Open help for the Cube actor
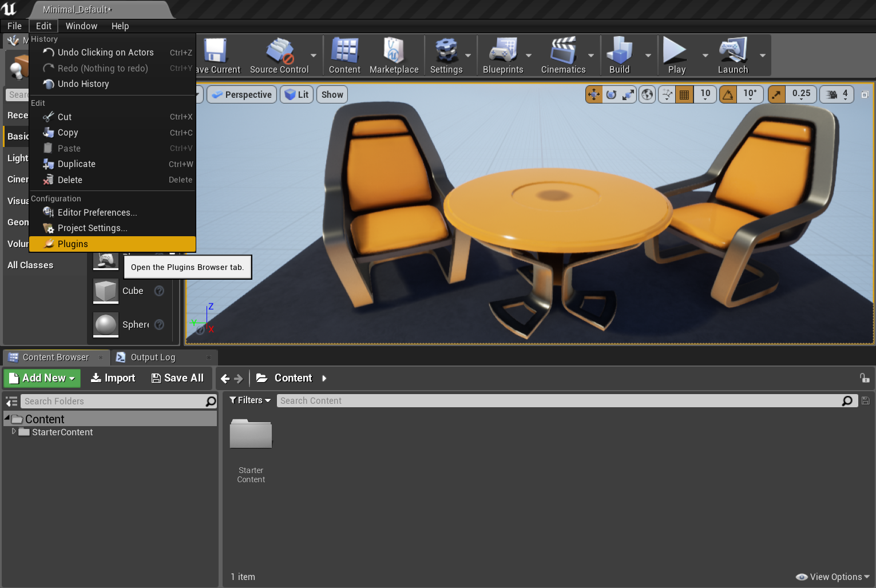This screenshot has height=588, width=876. (x=160, y=291)
